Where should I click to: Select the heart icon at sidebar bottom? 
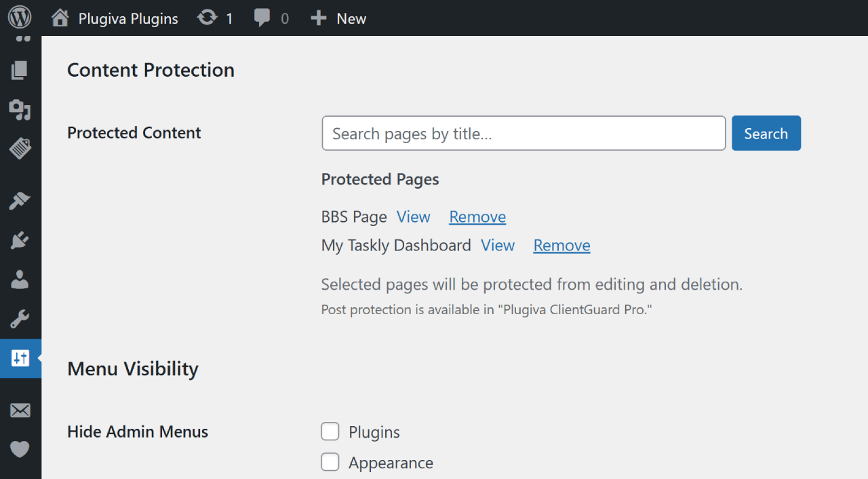tap(20, 448)
